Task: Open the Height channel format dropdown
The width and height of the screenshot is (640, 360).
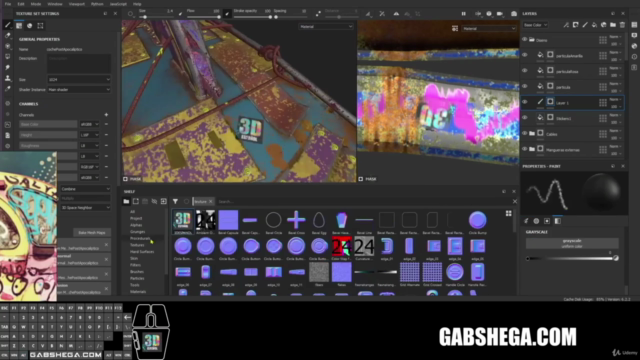Action: pos(89,135)
